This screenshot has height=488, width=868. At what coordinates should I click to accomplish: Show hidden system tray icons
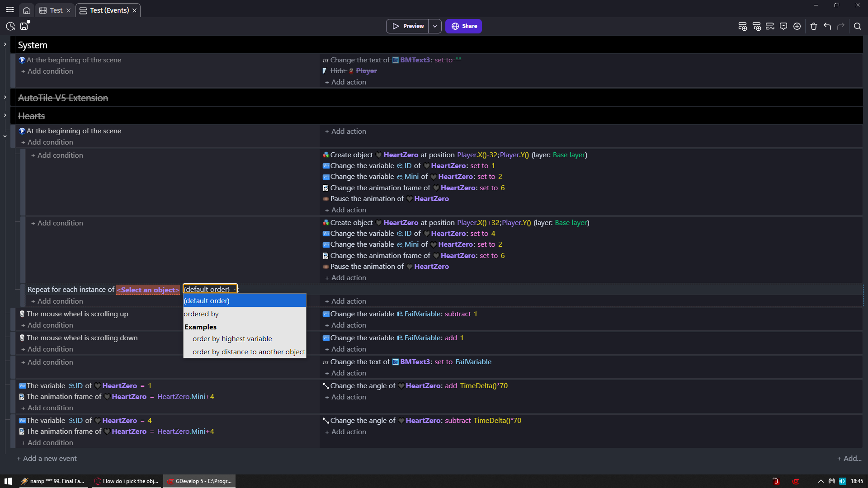(x=821, y=481)
